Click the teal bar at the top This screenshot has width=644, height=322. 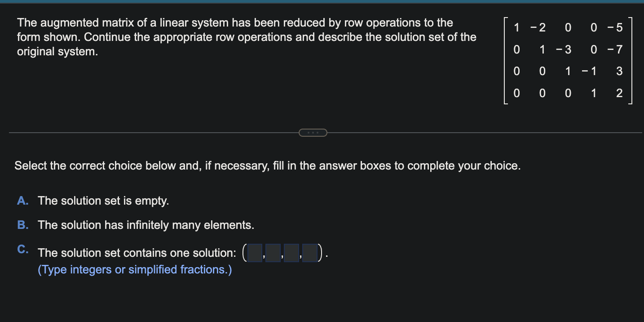tap(322, 2)
